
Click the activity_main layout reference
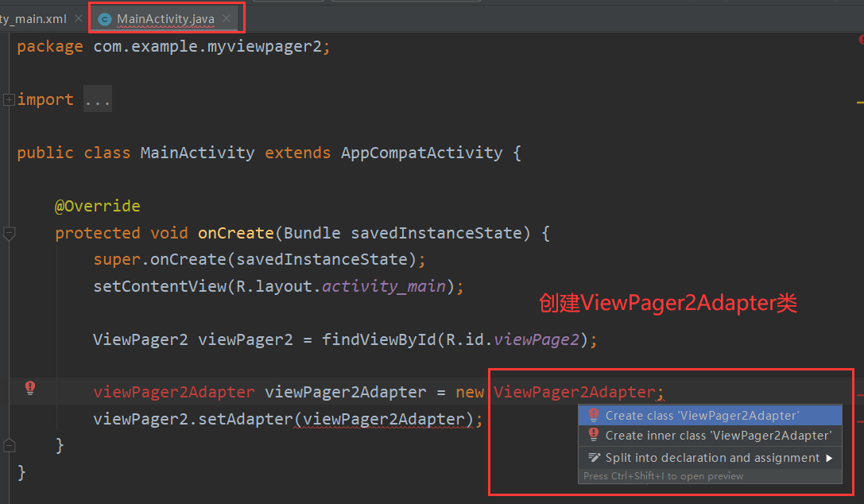pos(383,286)
